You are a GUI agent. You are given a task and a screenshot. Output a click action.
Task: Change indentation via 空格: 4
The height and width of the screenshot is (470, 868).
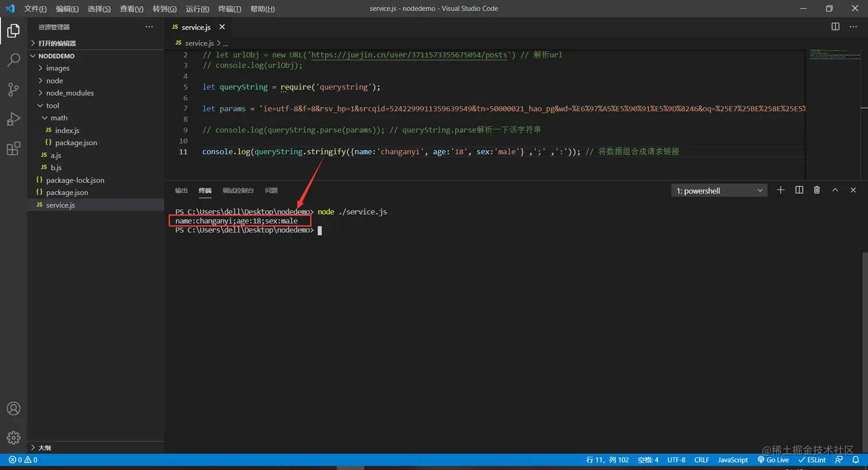click(648, 460)
